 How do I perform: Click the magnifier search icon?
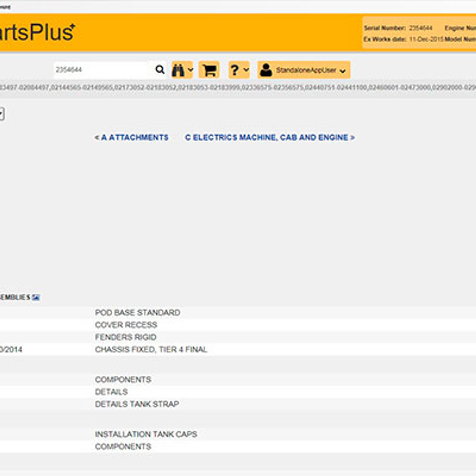(x=160, y=70)
